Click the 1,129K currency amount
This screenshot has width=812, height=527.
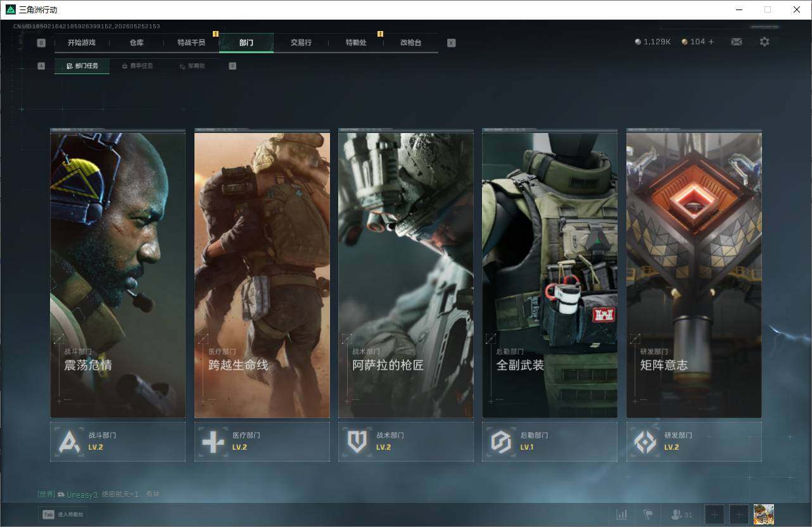(657, 42)
